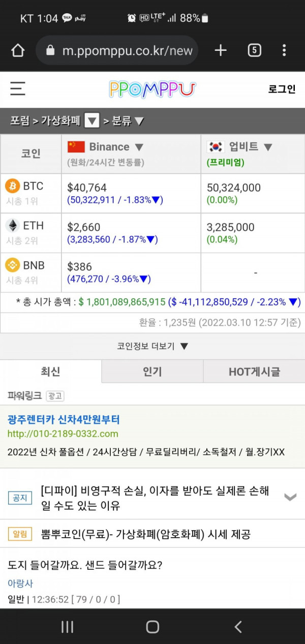Switch to the 인기 tab
305x644 pixels.
tap(152, 372)
